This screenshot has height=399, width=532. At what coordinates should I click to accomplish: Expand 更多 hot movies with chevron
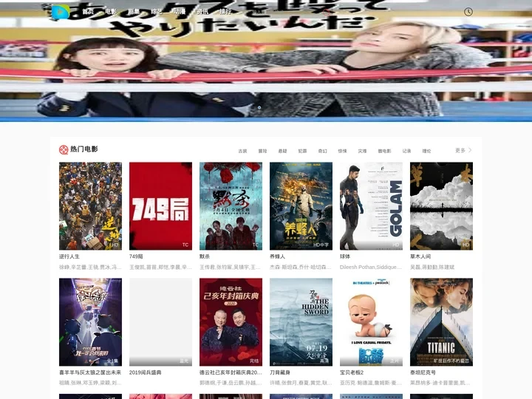click(463, 150)
